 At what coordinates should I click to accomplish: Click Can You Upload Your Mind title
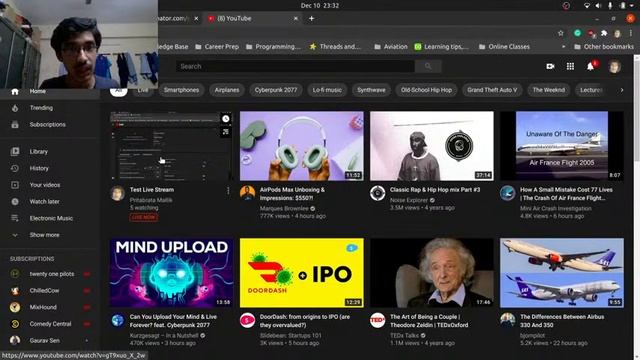[x=173, y=321]
